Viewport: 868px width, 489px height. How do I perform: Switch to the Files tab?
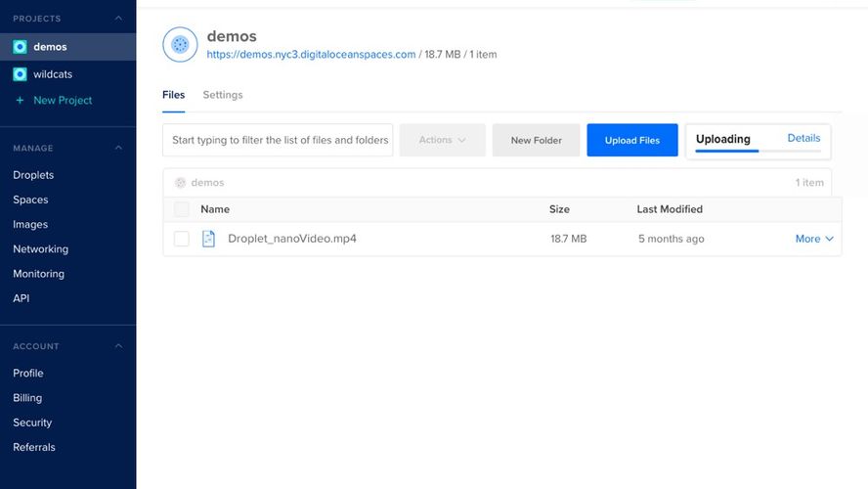click(x=173, y=95)
